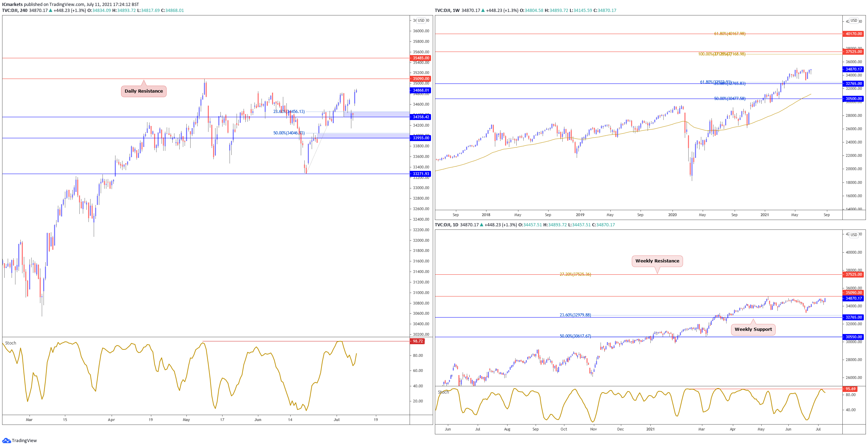The image size is (868, 447).
Task: Click the TradingView logo at bottom left
Action: coord(19,440)
